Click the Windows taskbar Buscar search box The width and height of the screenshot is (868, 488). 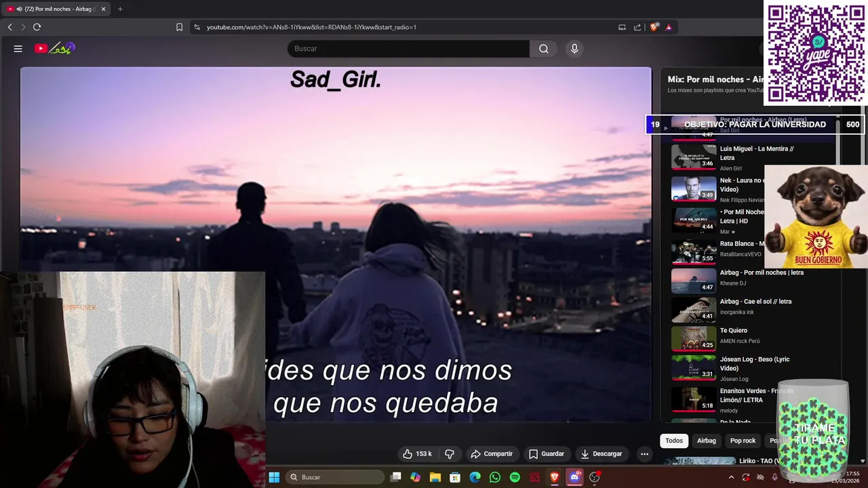[335, 477]
